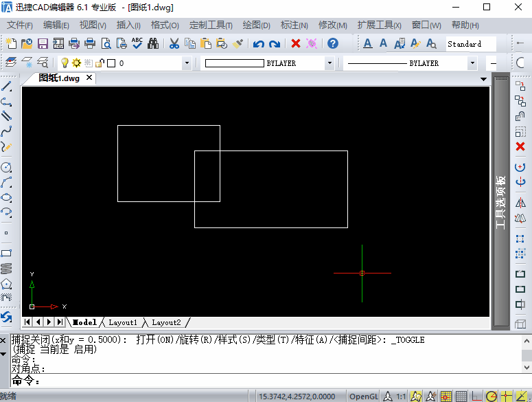Select the Spline curve tool
Viewport: 532px width, 402px height.
coord(6,131)
